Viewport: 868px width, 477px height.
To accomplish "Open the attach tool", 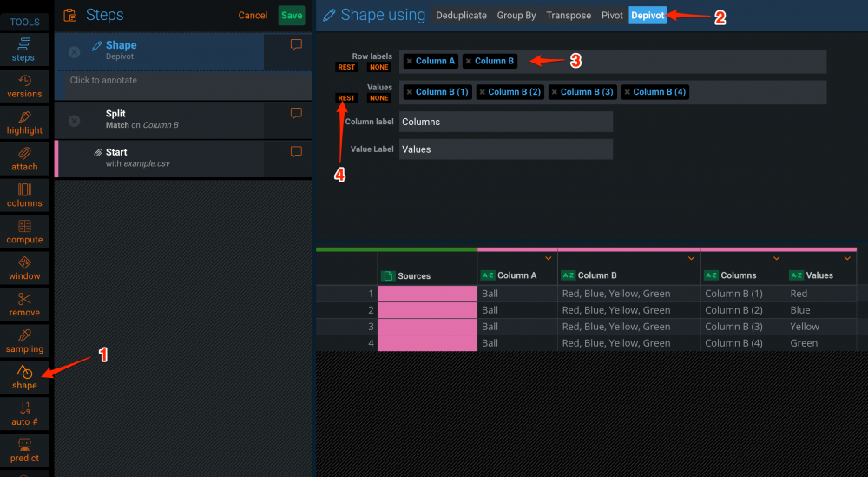I will tap(24, 159).
